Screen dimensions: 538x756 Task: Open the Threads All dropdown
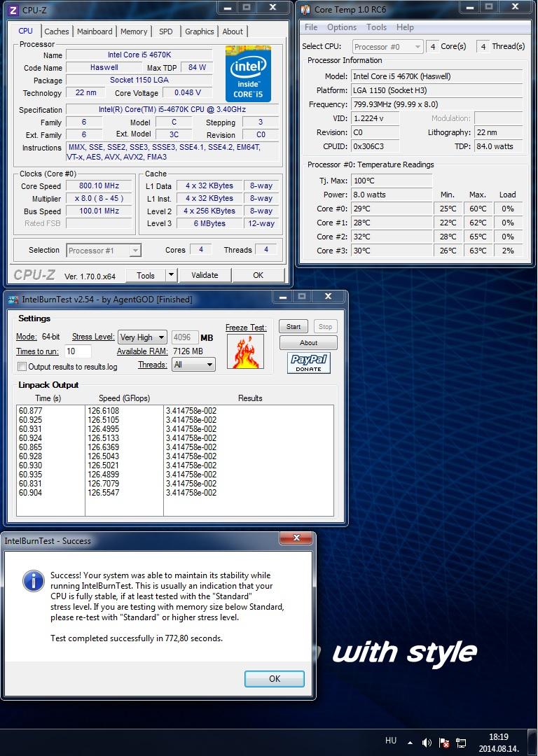point(193,365)
